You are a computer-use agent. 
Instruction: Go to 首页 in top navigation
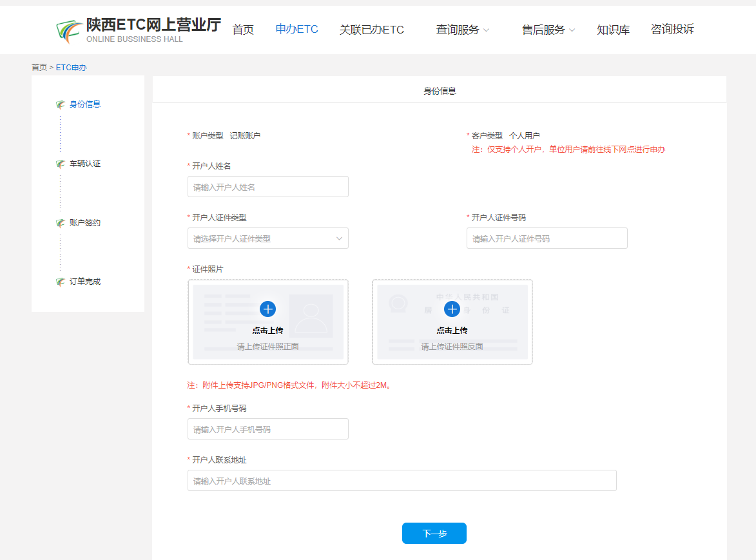pyautogui.click(x=243, y=30)
